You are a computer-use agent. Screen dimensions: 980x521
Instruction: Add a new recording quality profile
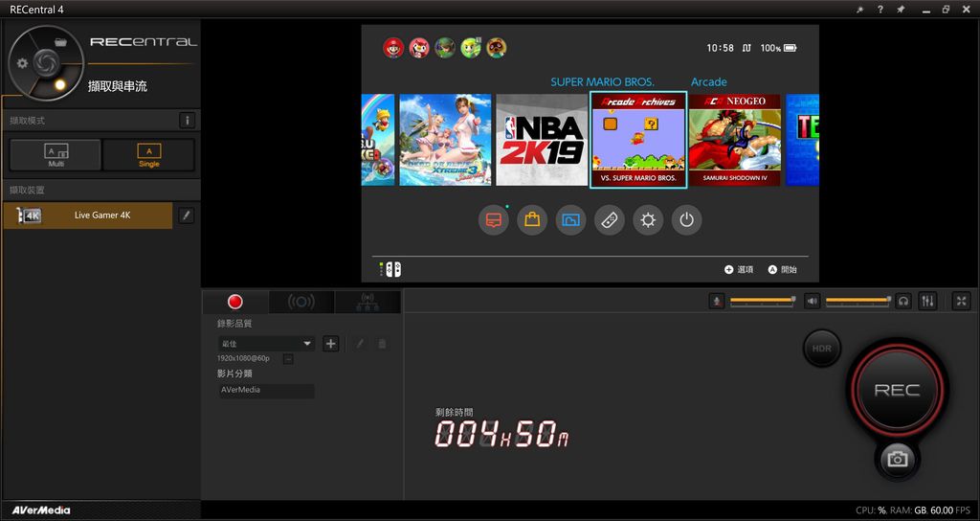[x=330, y=344]
